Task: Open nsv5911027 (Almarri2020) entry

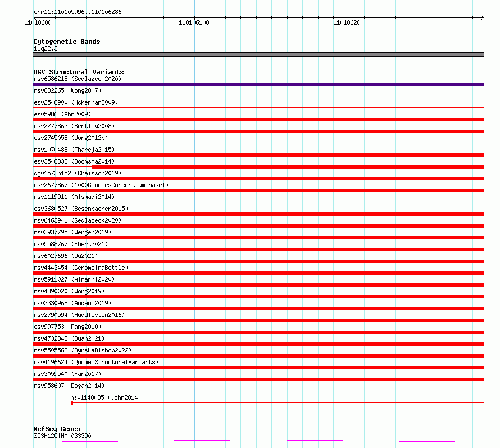Action: (74, 279)
